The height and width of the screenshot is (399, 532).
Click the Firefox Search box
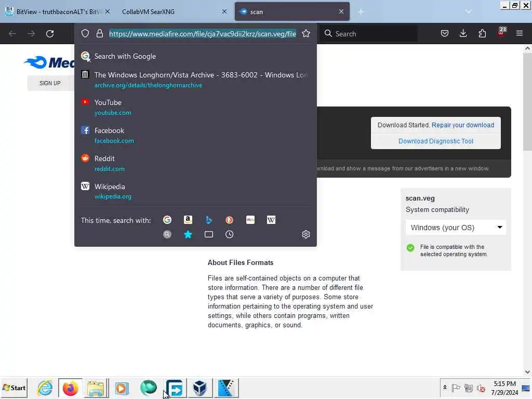point(368,33)
